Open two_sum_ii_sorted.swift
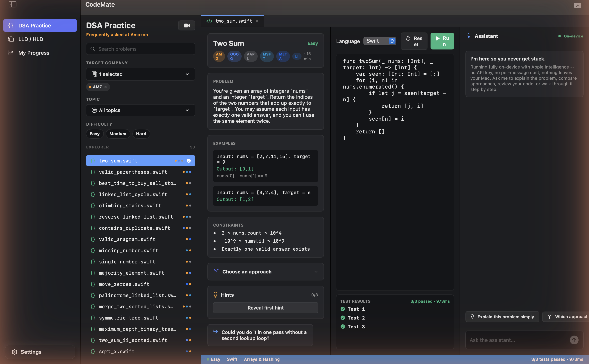 pos(141,340)
